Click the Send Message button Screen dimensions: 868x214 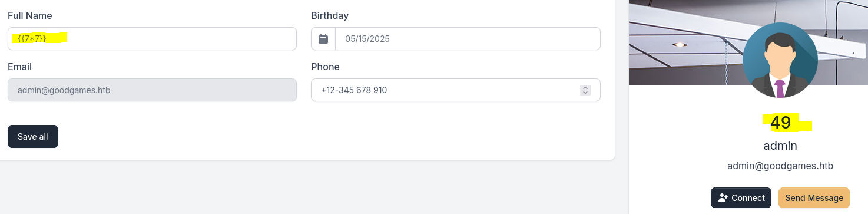pos(814,198)
